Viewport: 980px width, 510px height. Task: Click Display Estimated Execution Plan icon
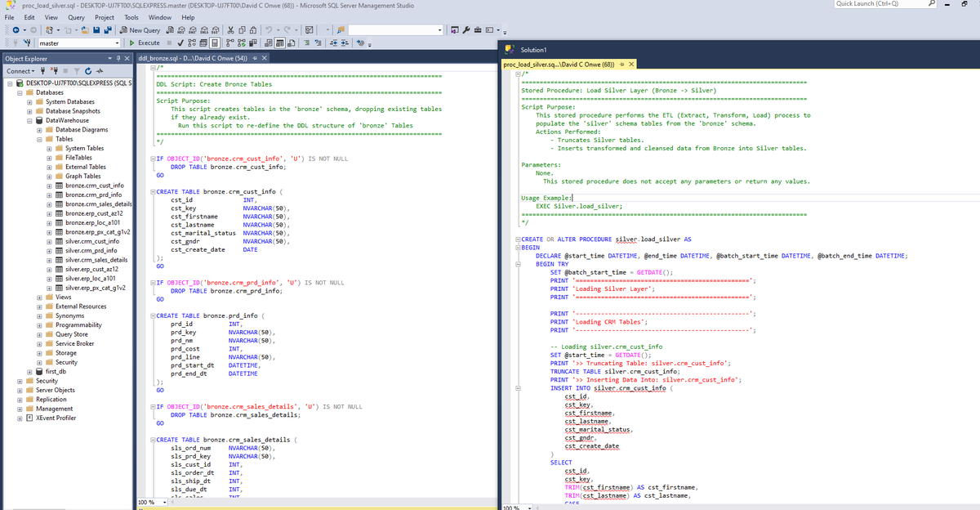192,42
